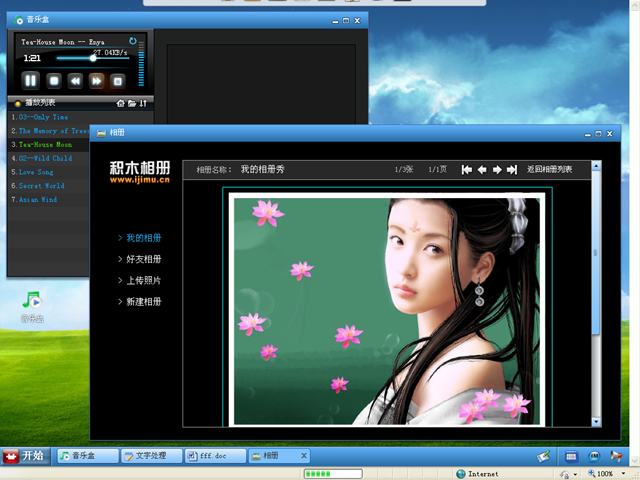This screenshot has height=480, width=640.
Task: Jump to last photo in album
Action: click(512, 169)
